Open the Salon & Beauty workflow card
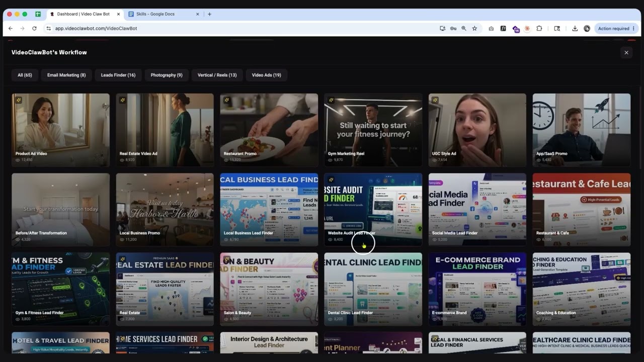Image resolution: width=644 pixels, height=362 pixels. [x=269, y=289]
